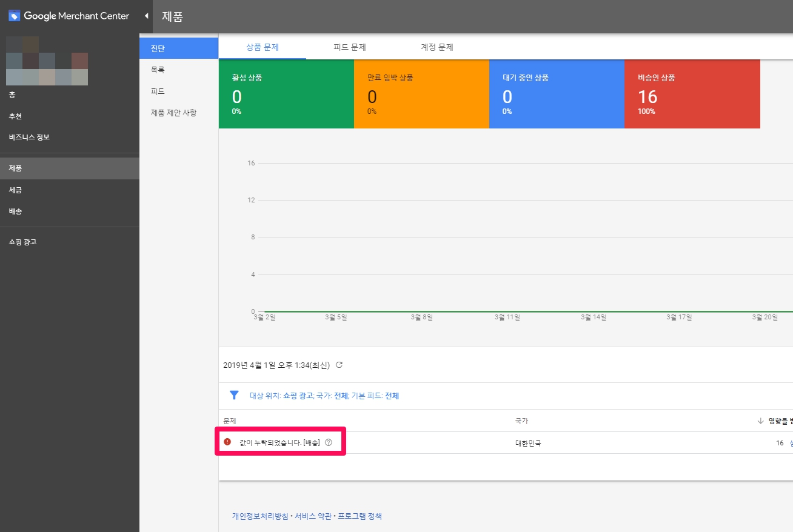
Task: Click the help icon beside 값이 누락되었습니다
Action: (329, 442)
